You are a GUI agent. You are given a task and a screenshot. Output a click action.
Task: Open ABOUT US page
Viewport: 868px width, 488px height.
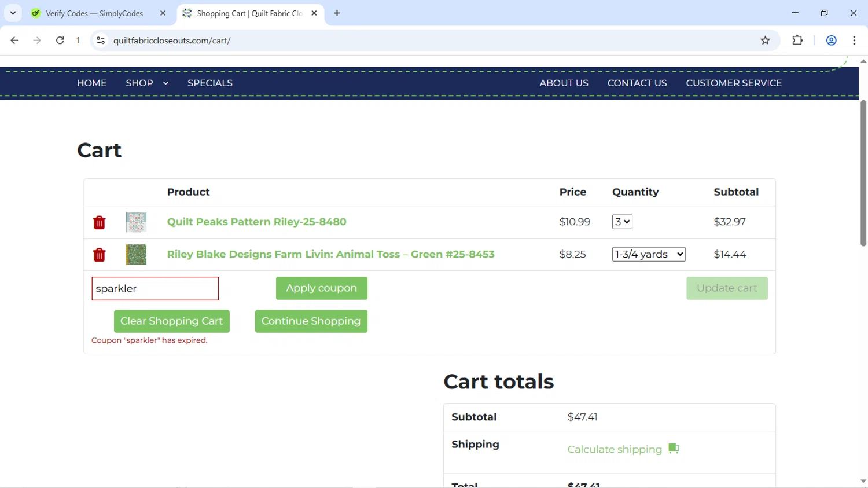coord(564,83)
